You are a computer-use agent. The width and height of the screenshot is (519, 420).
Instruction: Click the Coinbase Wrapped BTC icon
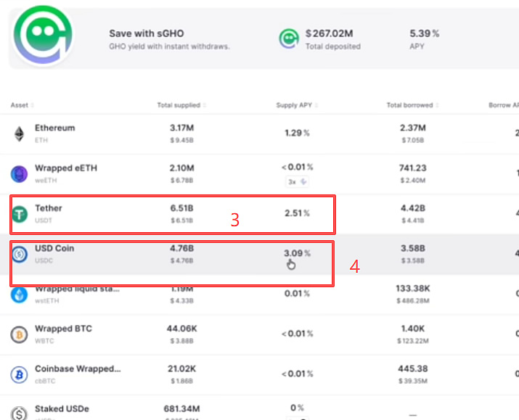(19, 374)
